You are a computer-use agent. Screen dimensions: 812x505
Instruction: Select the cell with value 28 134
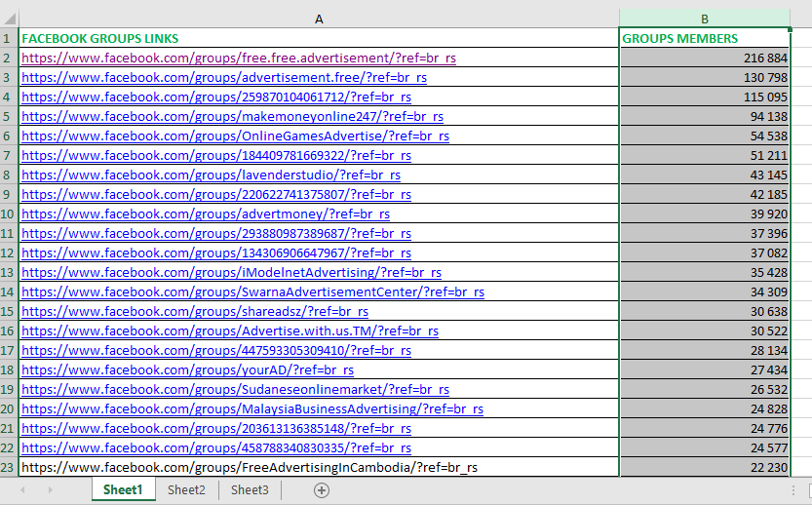pyautogui.click(x=704, y=351)
